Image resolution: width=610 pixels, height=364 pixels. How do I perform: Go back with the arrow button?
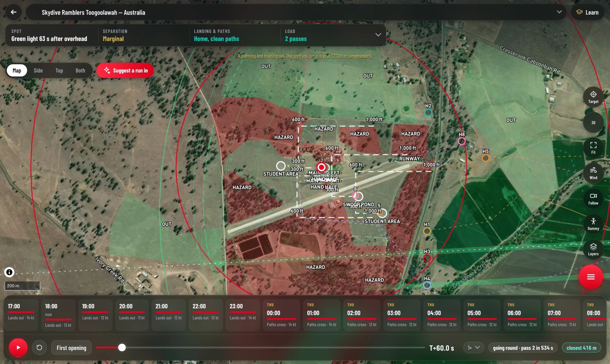pos(13,12)
